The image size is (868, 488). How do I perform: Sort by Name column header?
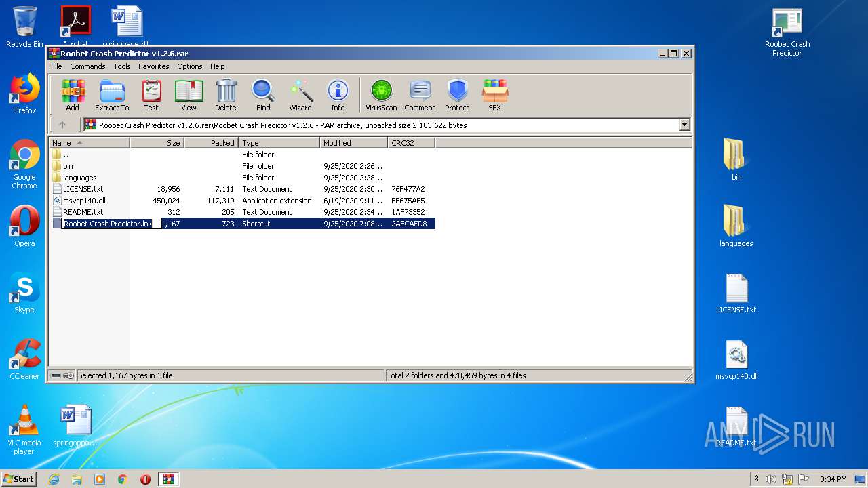[89, 143]
